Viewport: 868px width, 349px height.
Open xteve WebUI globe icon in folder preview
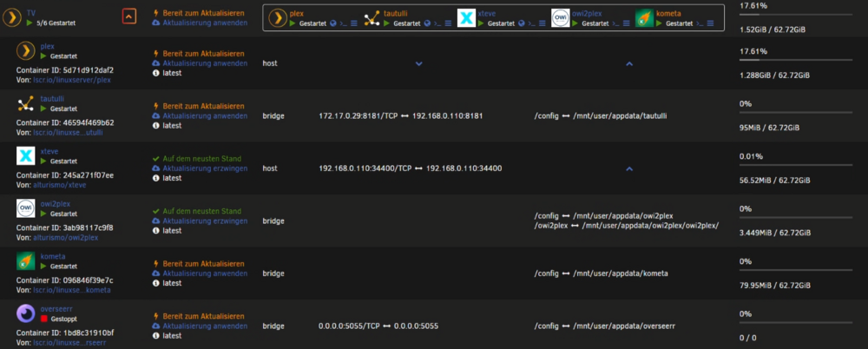pyautogui.click(x=522, y=23)
